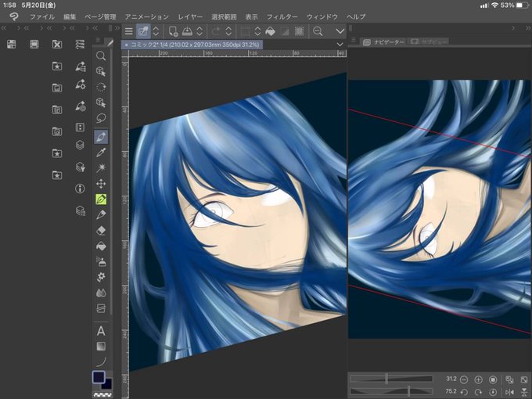Open the canvas tab list dropdown arrow
The width and height of the screenshot is (532, 399).
[340, 45]
